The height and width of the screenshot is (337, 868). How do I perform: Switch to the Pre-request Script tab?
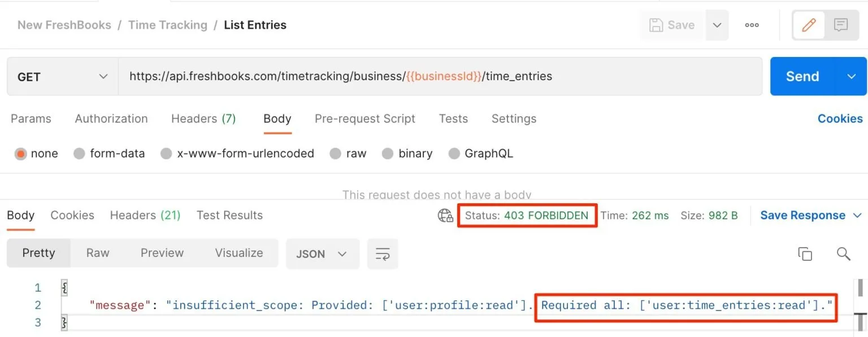coord(364,119)
